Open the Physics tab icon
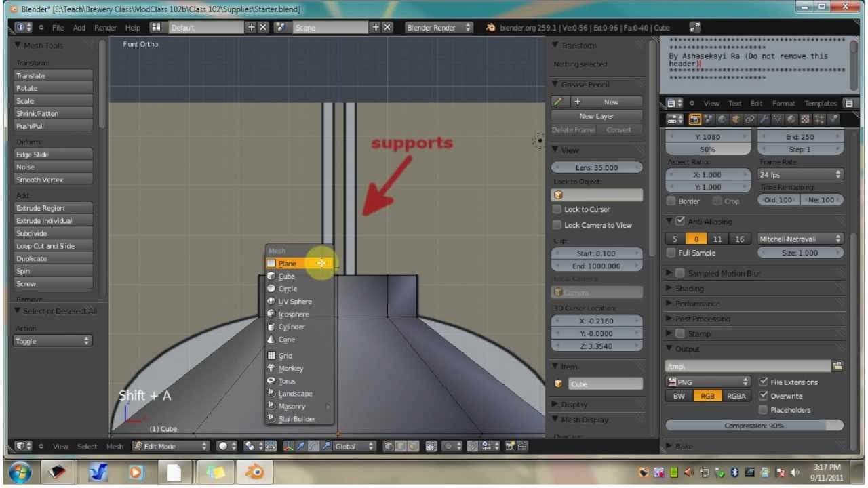Image resolution: width=868 pixels, height=488 pixels. pos(833,119)
